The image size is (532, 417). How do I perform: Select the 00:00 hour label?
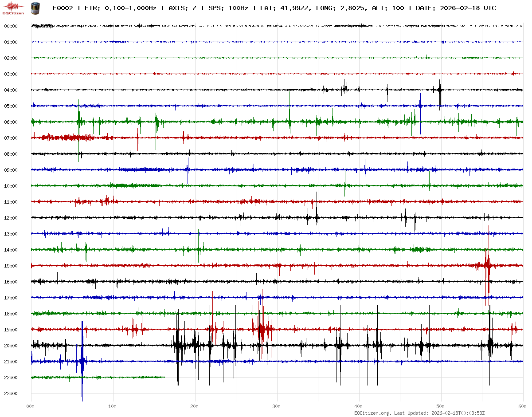click(11, 26)
